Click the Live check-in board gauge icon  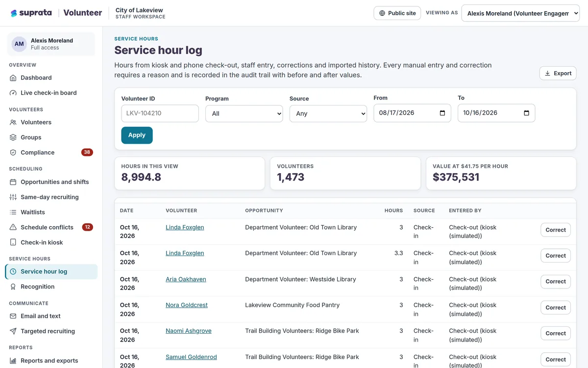tap(13, 93)
